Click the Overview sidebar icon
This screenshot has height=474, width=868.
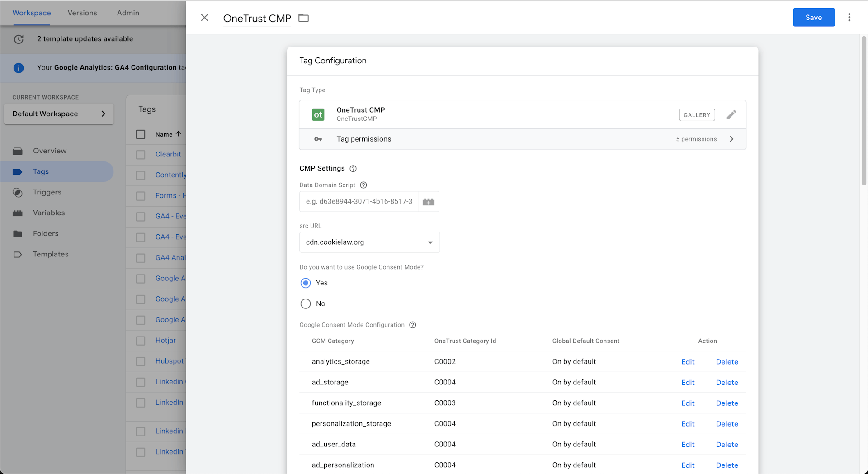(18, 151)
